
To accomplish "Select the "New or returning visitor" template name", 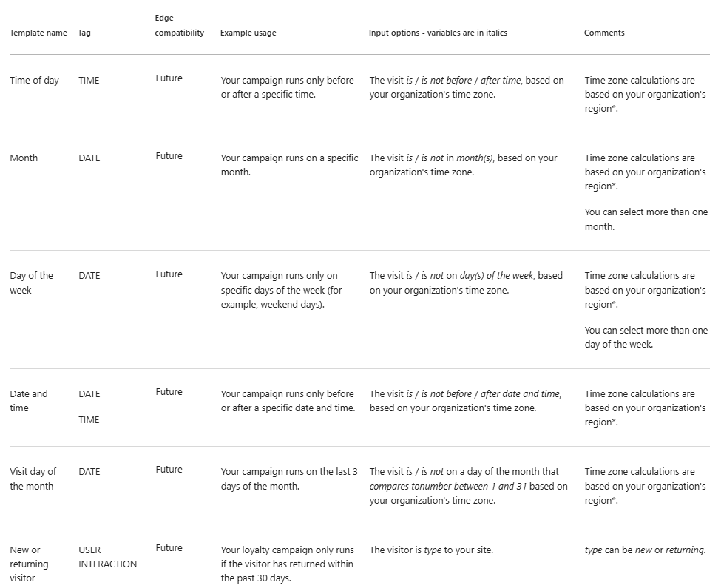I will coord(29,564).
